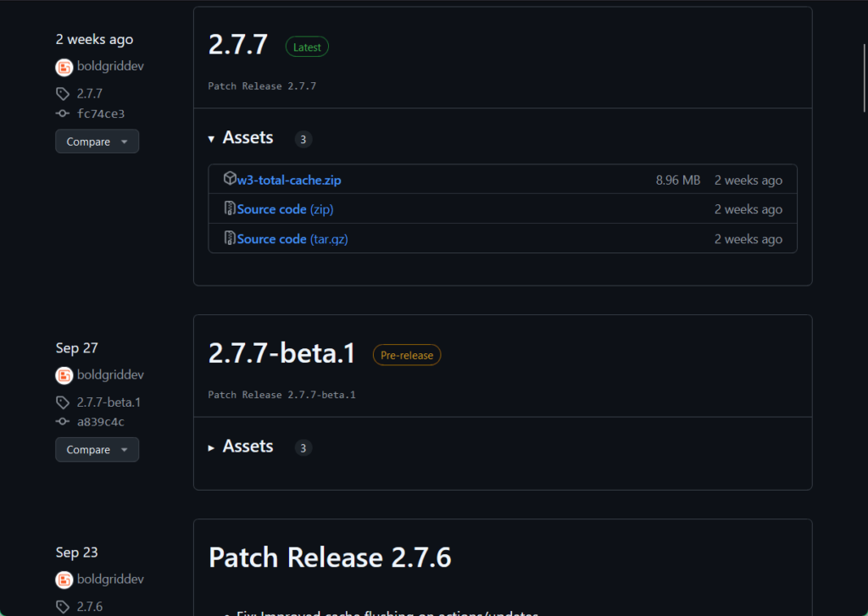Click assets count 3 in 2.7.7 release
868x616 pixels.
(303, 140)
